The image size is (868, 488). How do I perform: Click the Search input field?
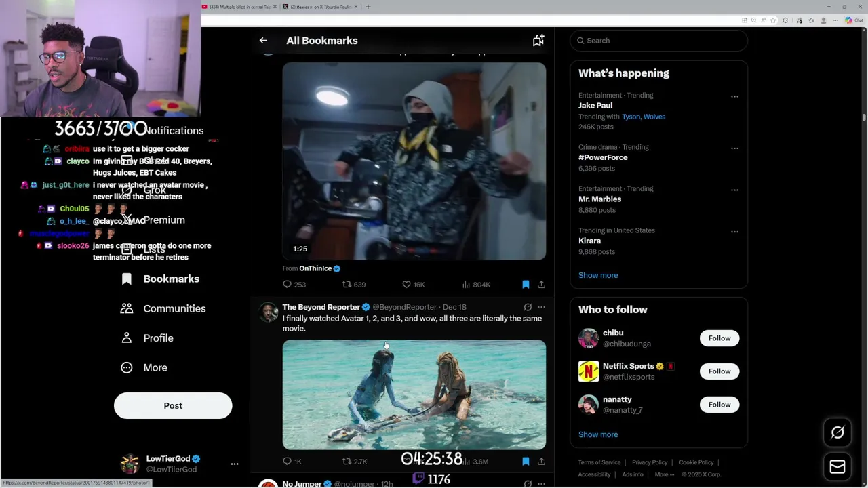point(658,41)
